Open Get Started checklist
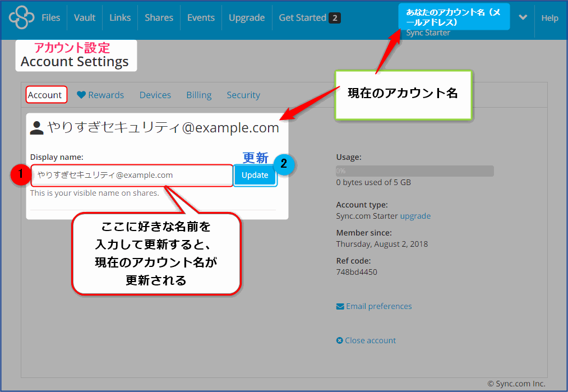This screenshot has width=568, height=392. point(302,17)
